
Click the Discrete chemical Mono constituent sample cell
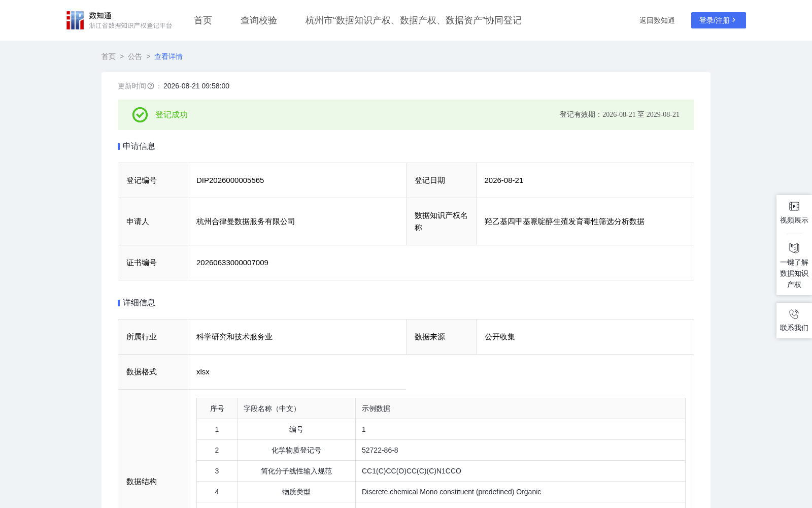pyautogui.click(x=520, y=492)
